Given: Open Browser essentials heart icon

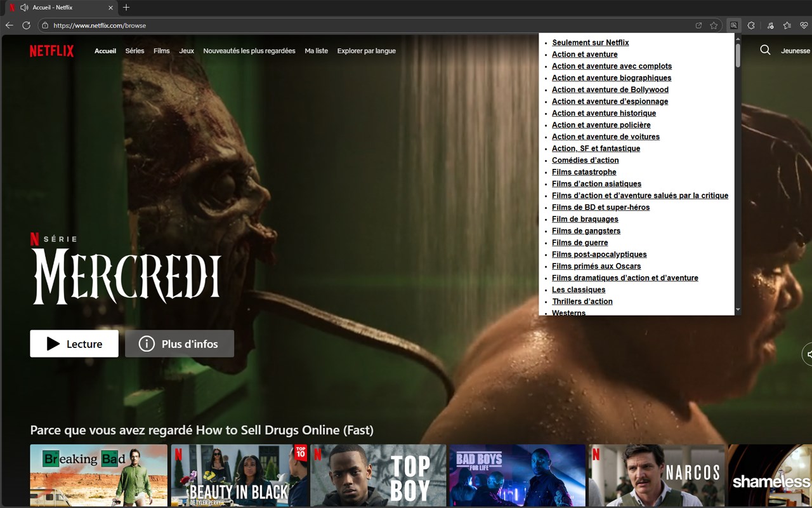Looking at the screenshot, I should click(x=804, y=25).
